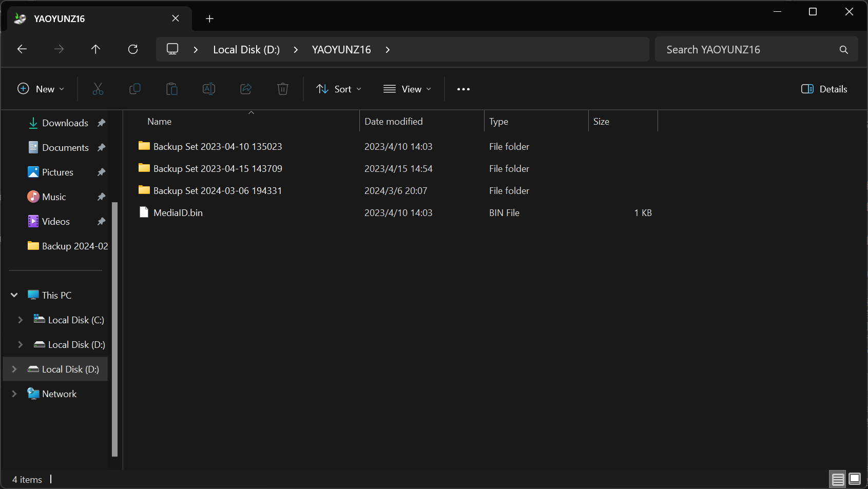Click the Search YAOYUNZ16 input field
Screen dimensions: 868x489
click(x=749, y=50)
